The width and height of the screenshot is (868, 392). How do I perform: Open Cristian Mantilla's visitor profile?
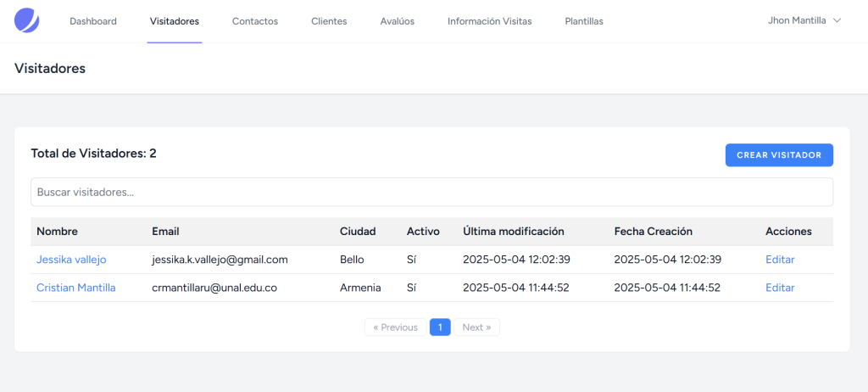(x=75, y=288)
